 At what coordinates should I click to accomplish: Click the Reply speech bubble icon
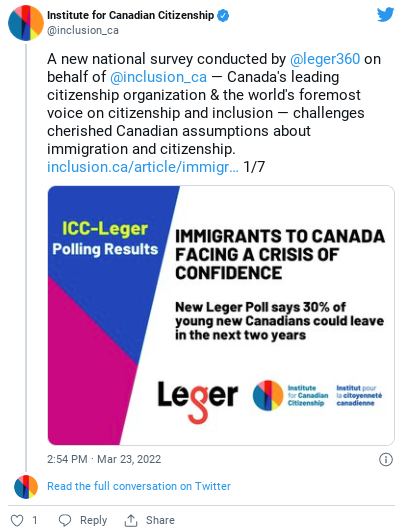point(65,520)
